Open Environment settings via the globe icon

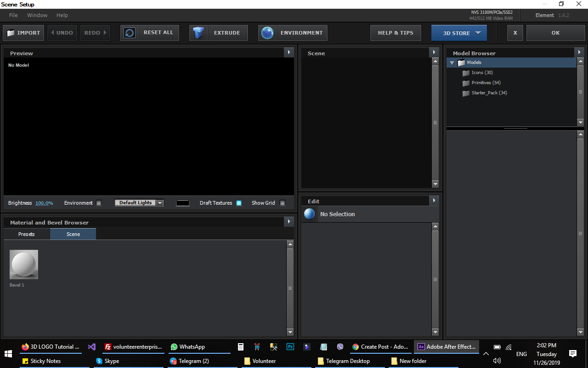click(267, 32)
